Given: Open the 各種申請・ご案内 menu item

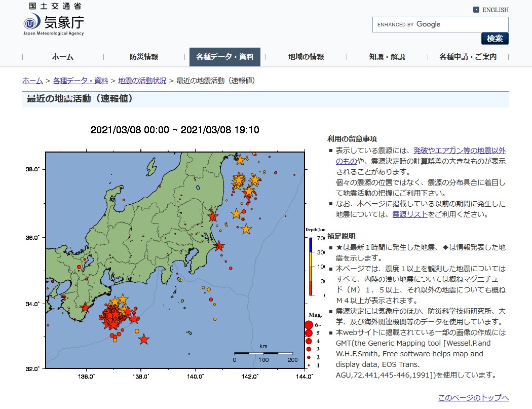Looking at the screenshot, I should [468, 57].
